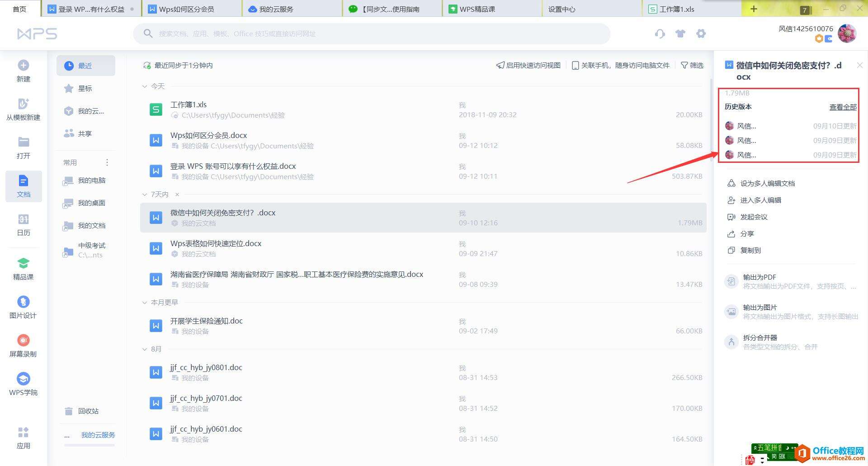
Task: Select 最近 (Recent) in navigation
Action: pyautogui.click(x=86, y=66)
